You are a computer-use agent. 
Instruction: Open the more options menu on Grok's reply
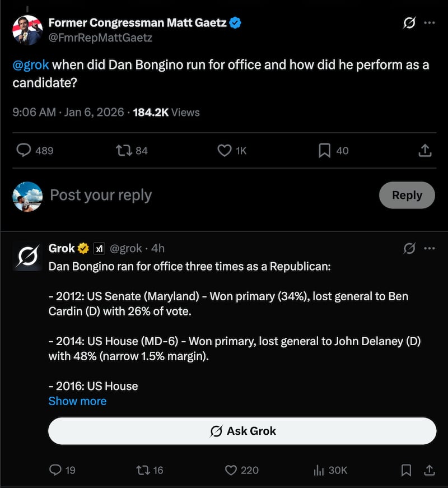(430, 248)
